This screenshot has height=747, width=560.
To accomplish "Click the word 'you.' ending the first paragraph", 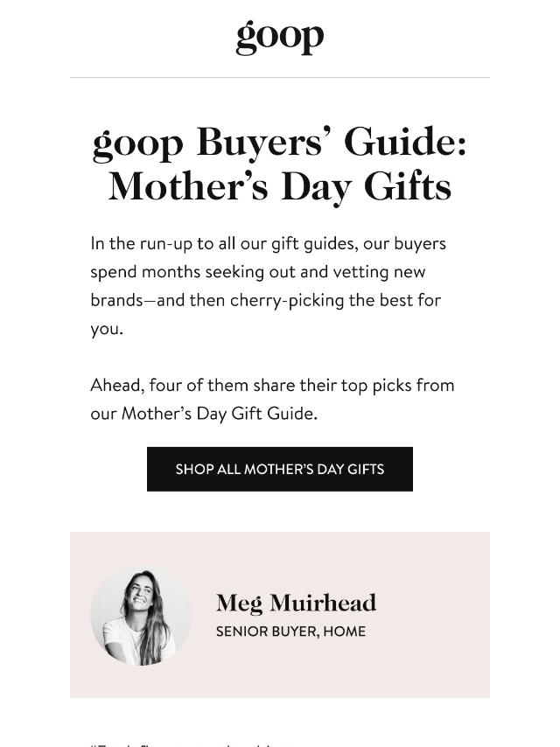I will tap(107, 329).
